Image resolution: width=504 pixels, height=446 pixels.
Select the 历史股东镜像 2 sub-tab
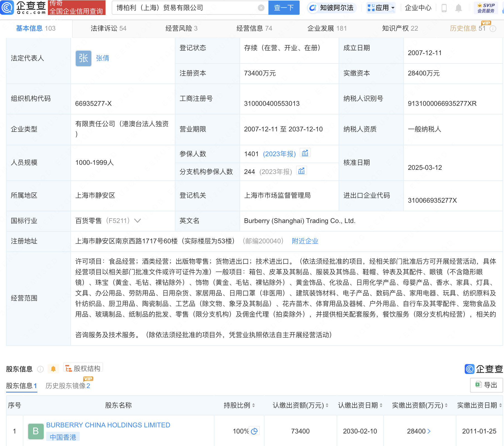(68, 386)
